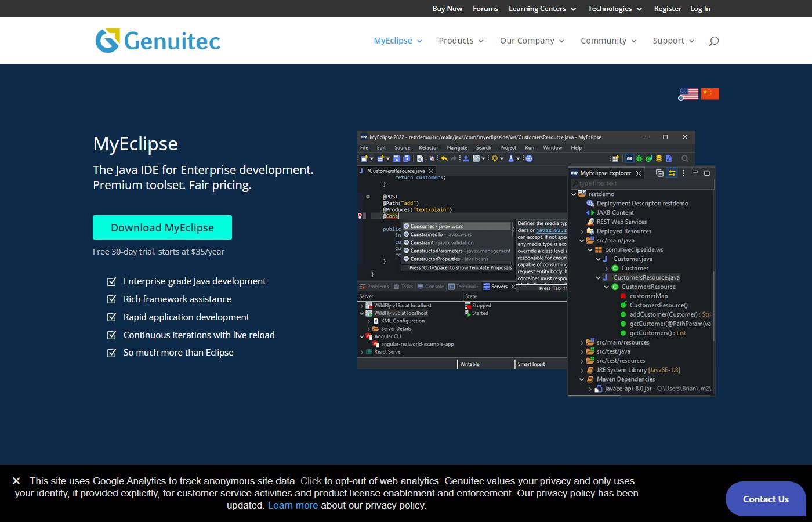
Task: Click the Refactor menu in IDE screenshot
Action: [429, 147]
